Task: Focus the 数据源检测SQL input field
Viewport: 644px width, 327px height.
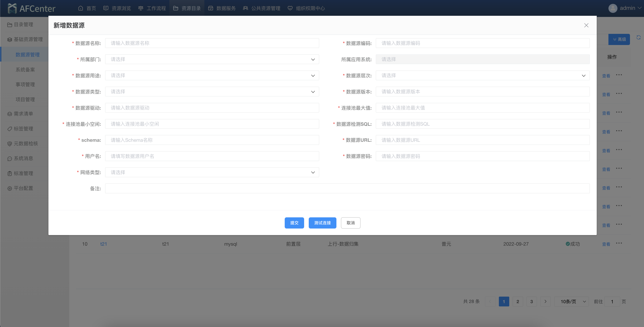Action: (x=483, y=124)
